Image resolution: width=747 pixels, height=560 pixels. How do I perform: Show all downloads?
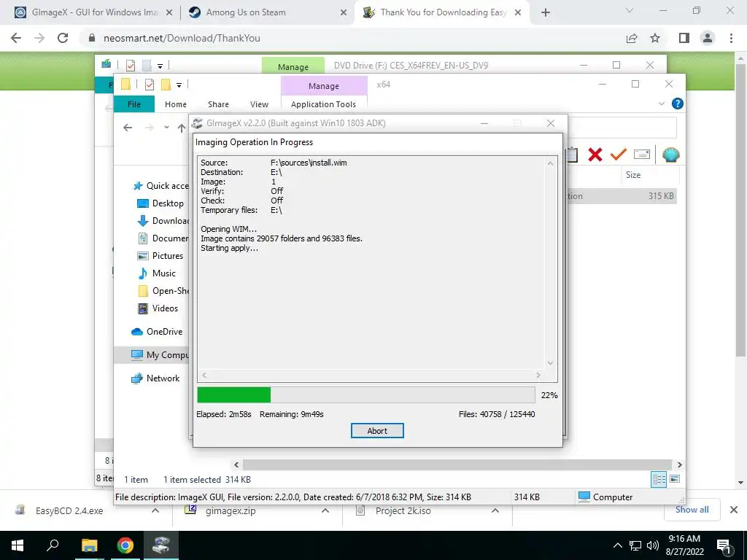tap(692, 510)
